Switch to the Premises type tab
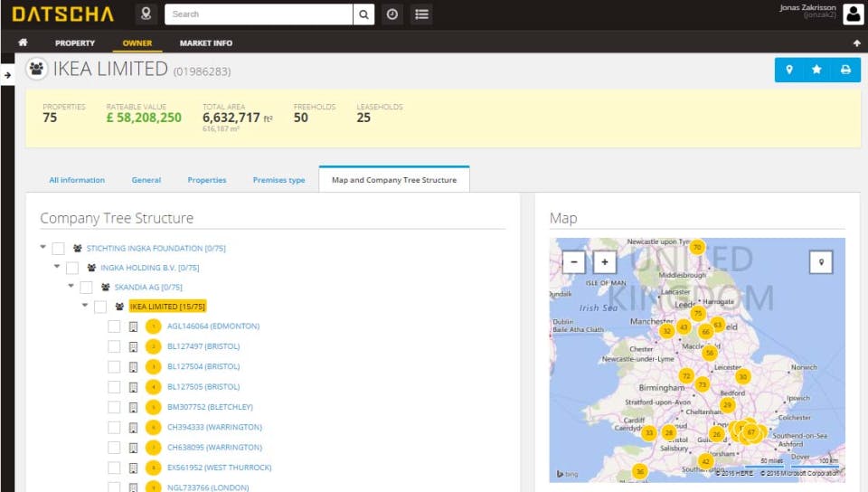 278,180
